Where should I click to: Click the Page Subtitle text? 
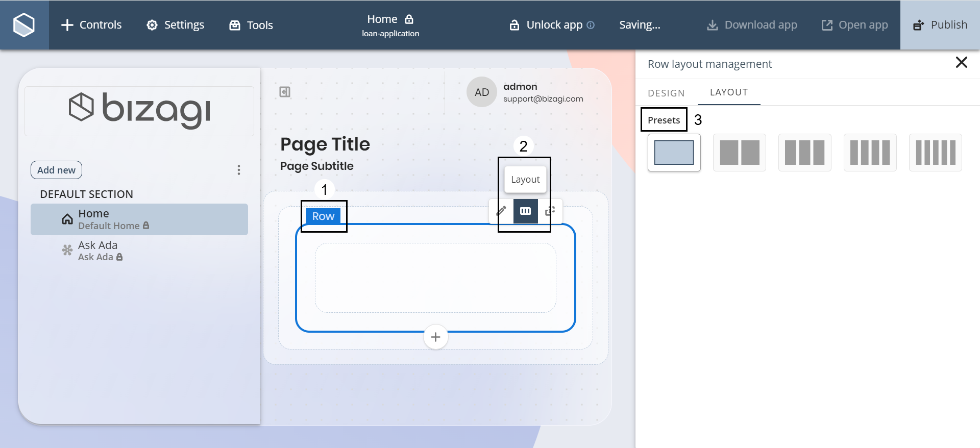click(317, 166)
